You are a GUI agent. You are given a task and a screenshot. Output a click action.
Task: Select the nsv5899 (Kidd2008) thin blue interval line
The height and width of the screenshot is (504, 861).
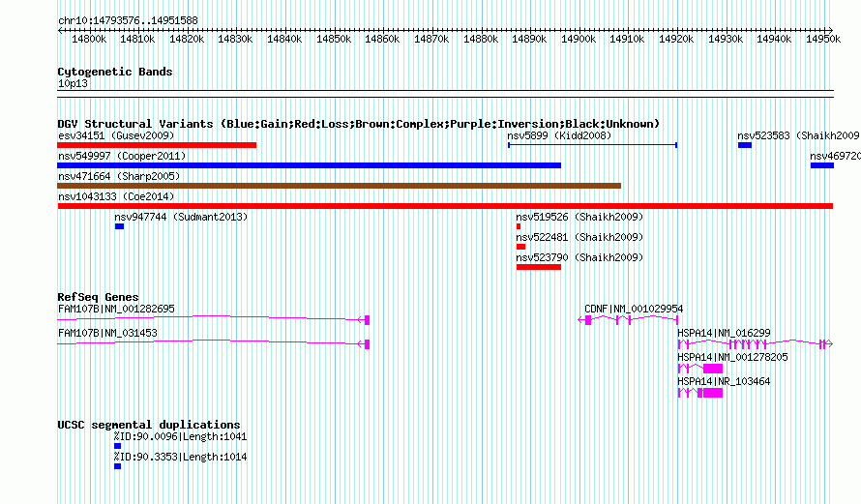click(x=592, y=145)
